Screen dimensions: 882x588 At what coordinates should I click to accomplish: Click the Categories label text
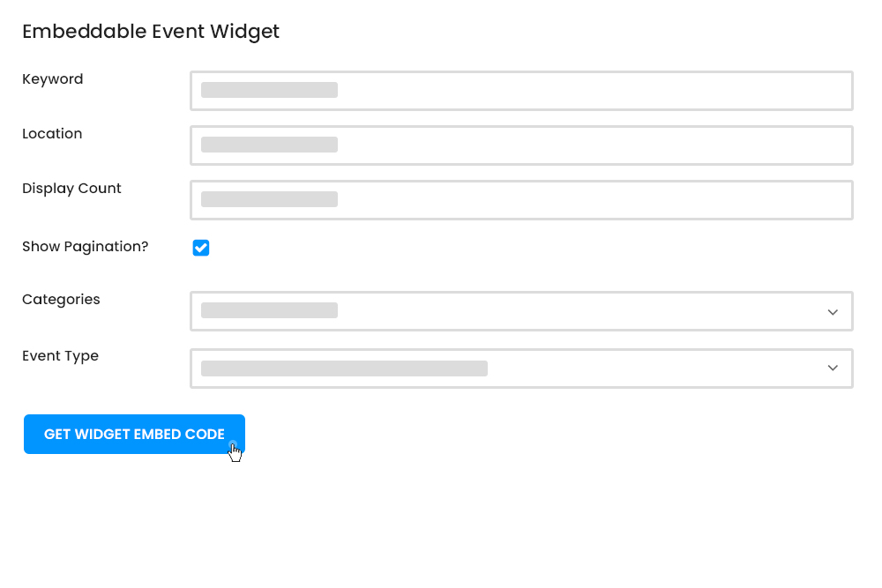[x=61, y=300]
